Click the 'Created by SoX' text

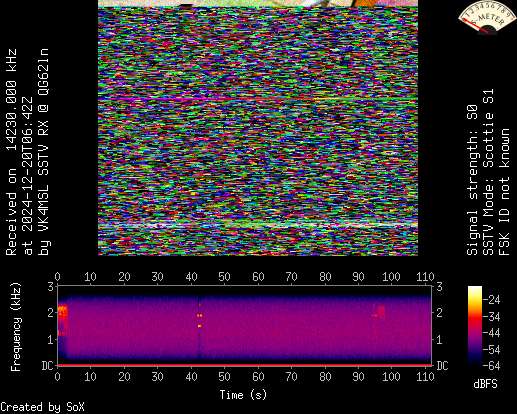[x=42, y=407]
